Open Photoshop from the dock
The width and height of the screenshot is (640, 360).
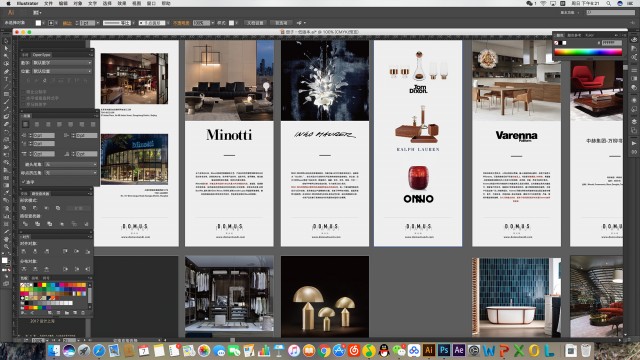pyautogui.click(x=444, y=350)
